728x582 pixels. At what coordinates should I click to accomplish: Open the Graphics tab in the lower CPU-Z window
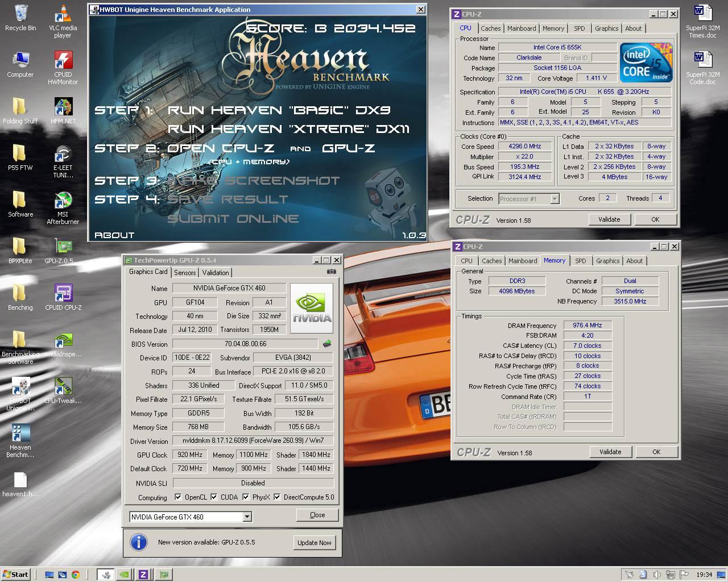pos(607,261)
